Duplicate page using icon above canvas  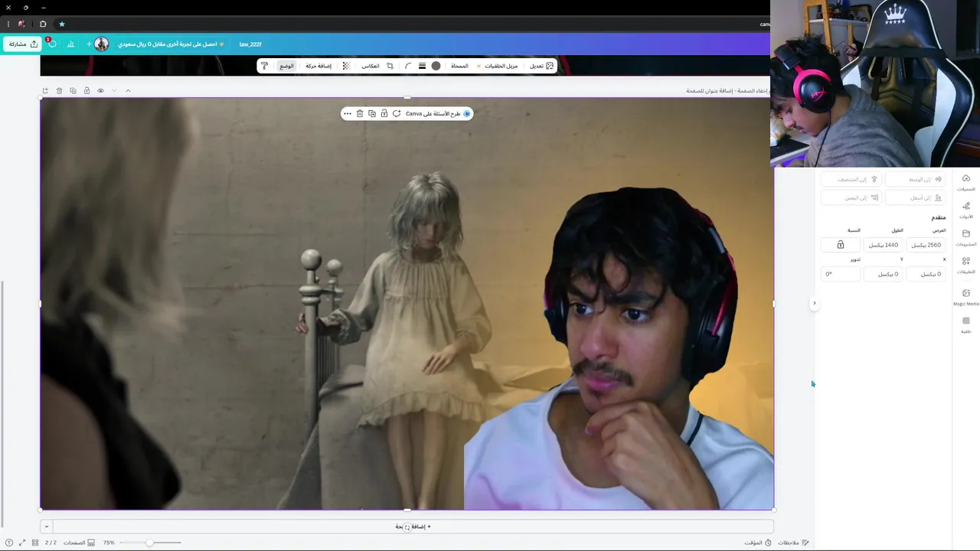73,90
